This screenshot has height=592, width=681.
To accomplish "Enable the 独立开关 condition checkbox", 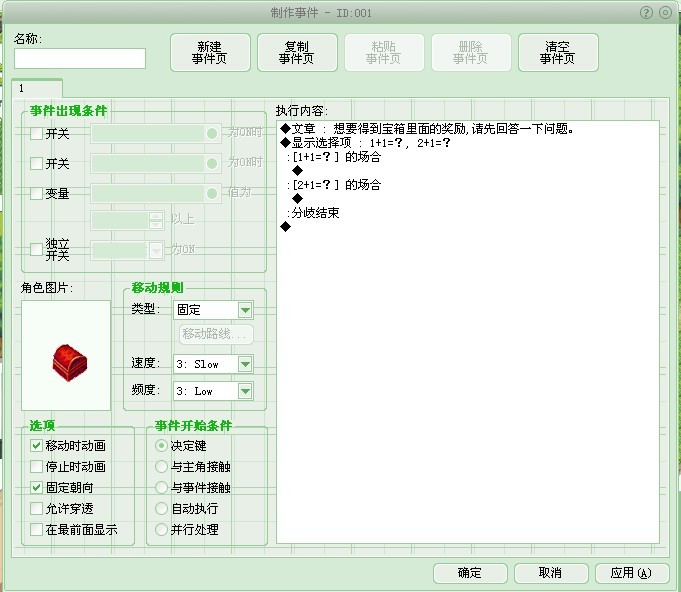I will pos(36,249).
